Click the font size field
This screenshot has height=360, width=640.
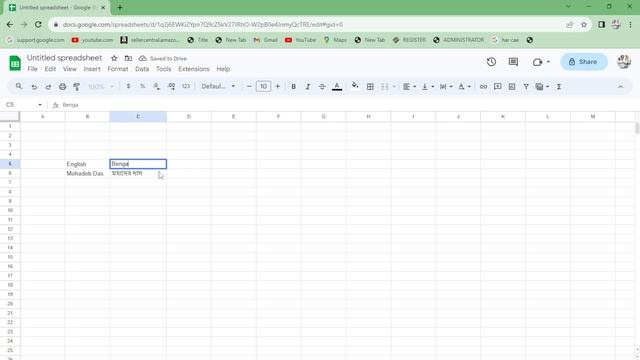[x=263, y=87]
